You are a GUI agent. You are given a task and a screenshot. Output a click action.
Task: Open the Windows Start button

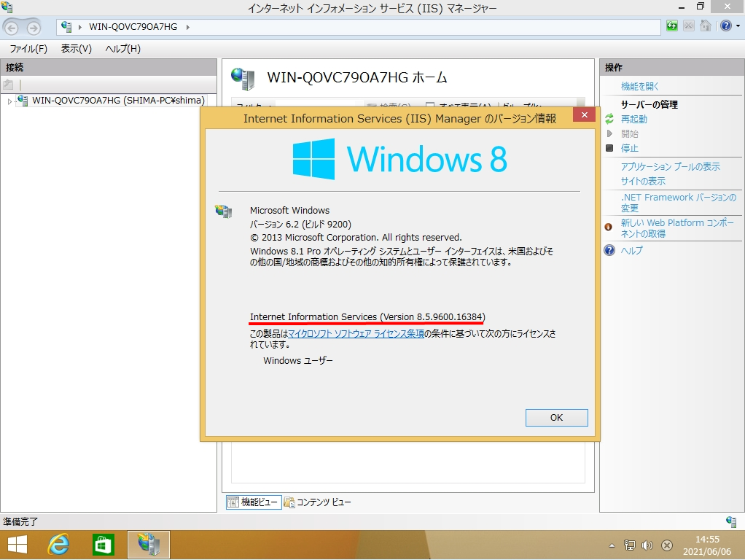coord(17,545)
